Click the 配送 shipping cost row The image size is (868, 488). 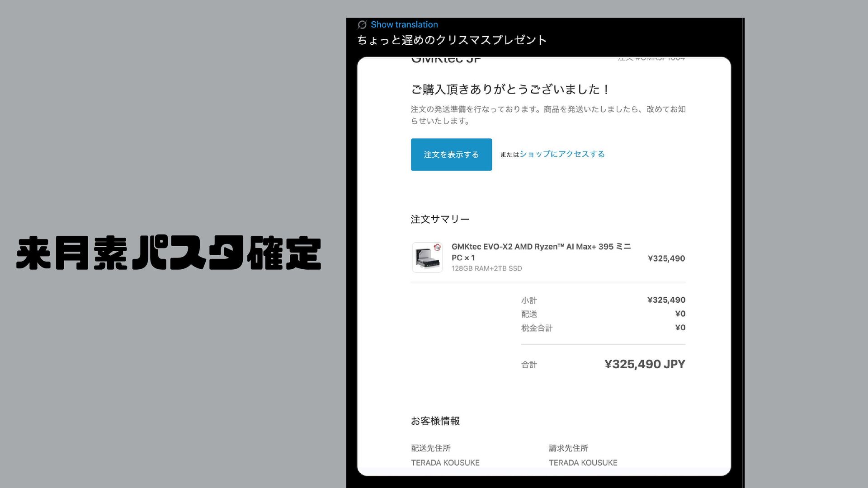(x=529, y=314)
